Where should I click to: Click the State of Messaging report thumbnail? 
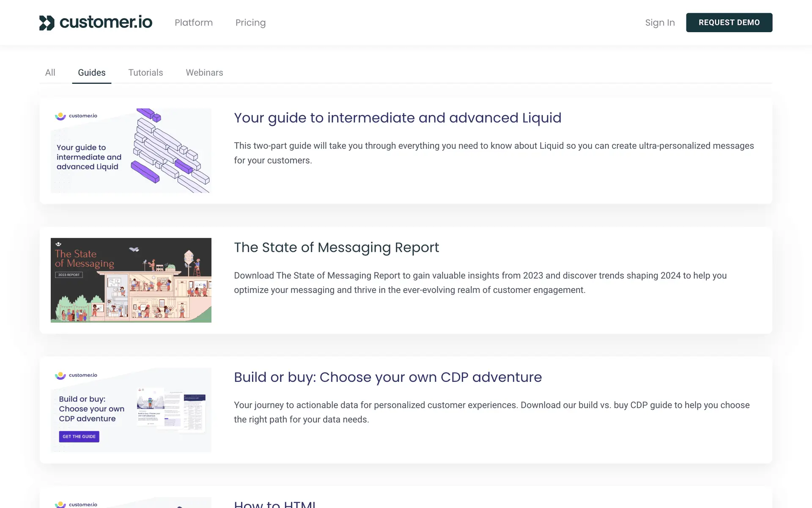click(131, 280)
